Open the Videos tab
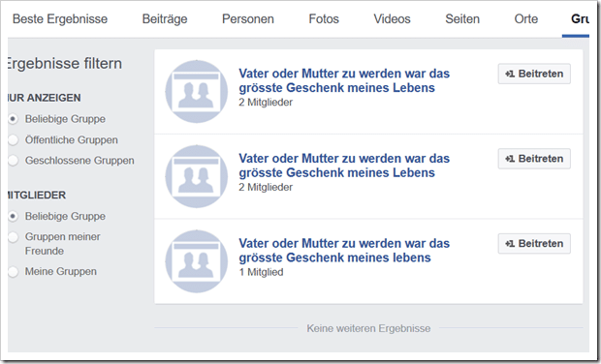The height and width of the screenshot is (364, 601). click(393, 18)
